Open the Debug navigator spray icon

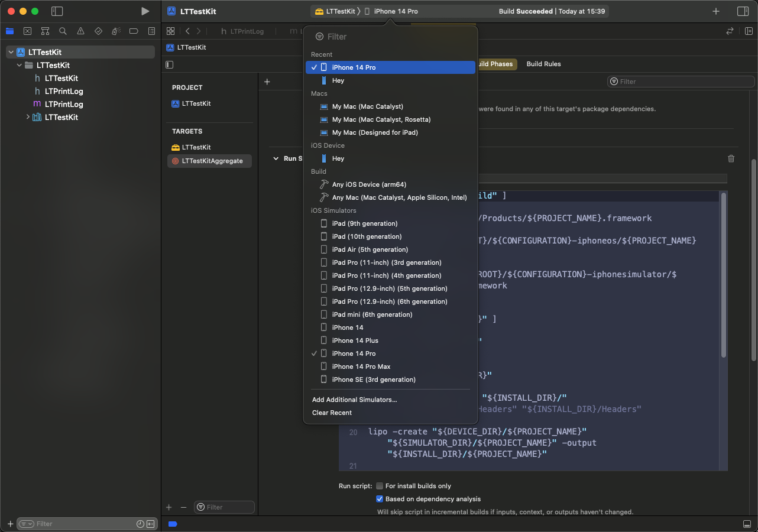(116, 31)
